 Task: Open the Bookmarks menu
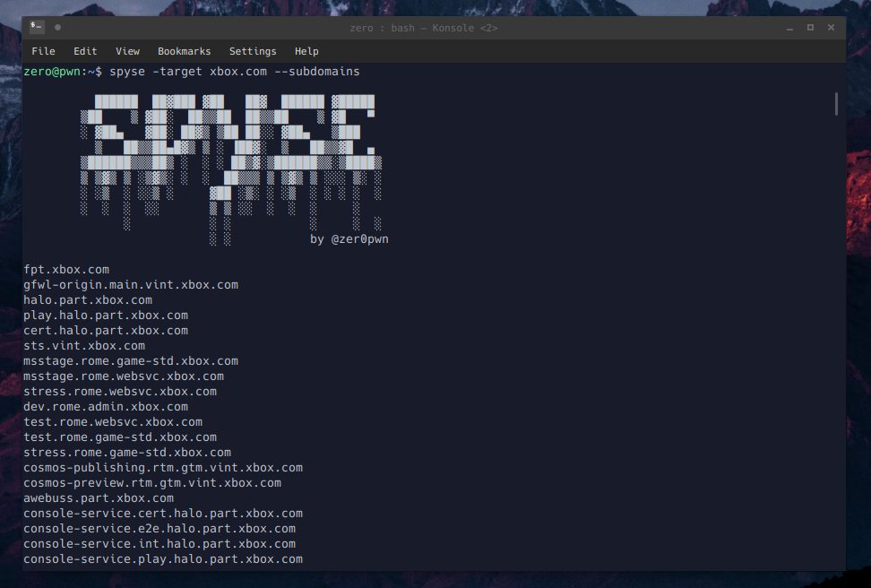point(184,51)
